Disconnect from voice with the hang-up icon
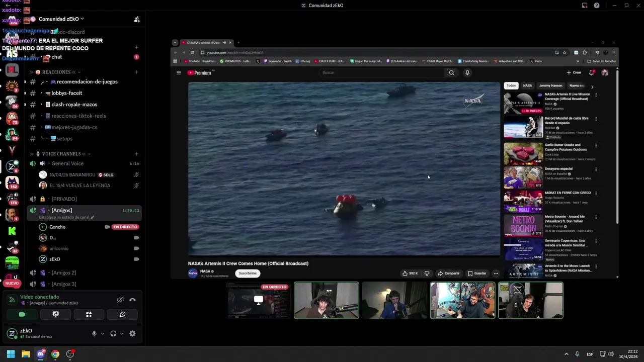This screenshot has height=362, width=644. tap(132, 300)
